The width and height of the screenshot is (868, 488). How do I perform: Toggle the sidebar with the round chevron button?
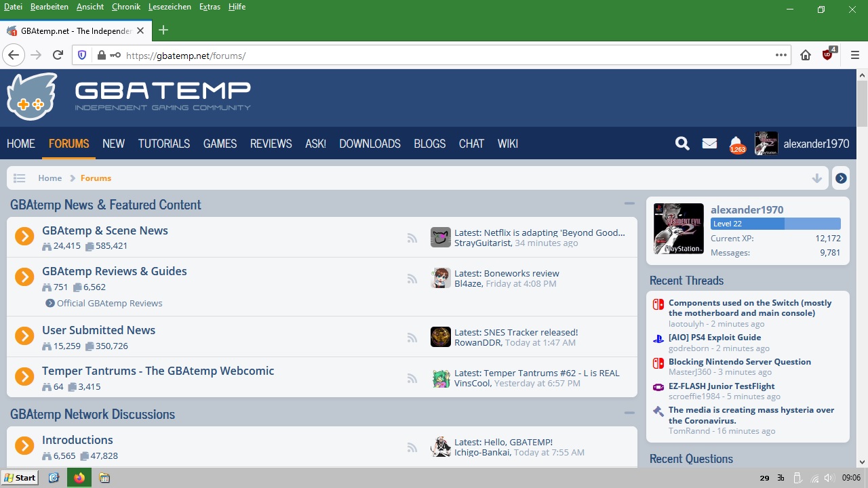coord(841,178)
